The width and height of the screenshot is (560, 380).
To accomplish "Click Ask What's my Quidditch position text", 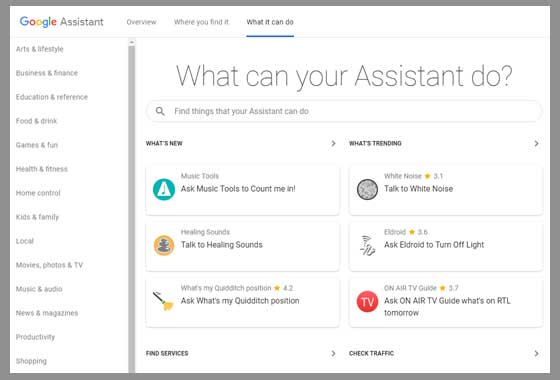I will pyautogui.click(x=240, y=301).
